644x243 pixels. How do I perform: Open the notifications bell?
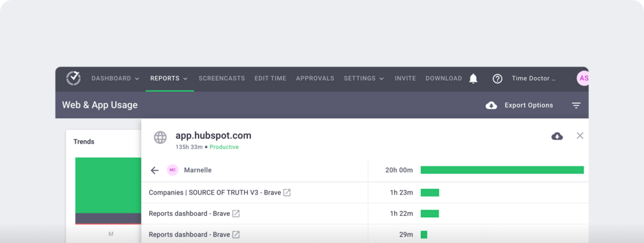pos(473,79)
